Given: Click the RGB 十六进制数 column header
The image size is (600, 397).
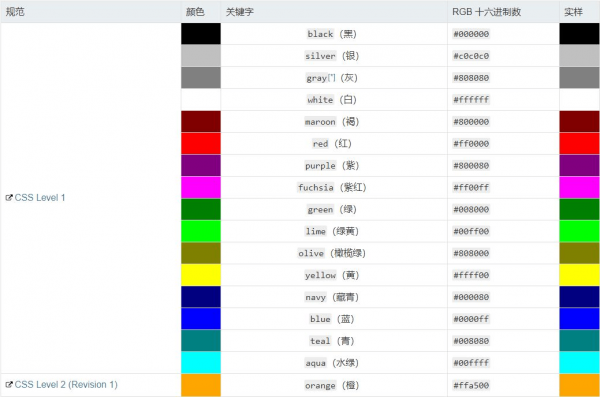Looking at the screenshot, I should tap(486, 12).
